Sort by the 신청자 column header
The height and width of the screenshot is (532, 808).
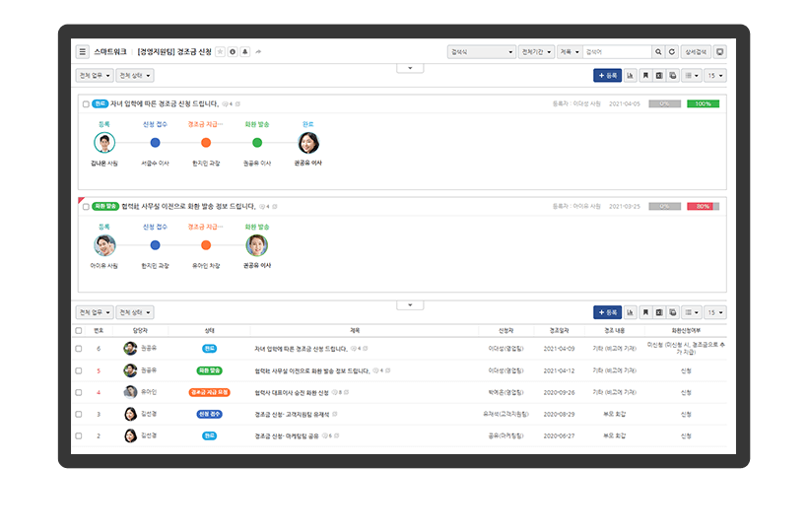tap(505, 330)
